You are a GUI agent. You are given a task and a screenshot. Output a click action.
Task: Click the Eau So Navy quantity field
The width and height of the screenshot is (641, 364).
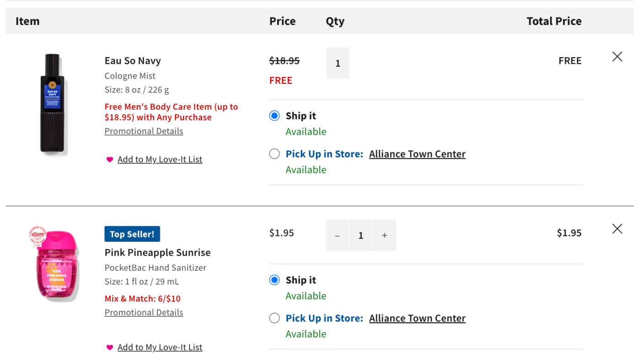[x=337, y=63]
